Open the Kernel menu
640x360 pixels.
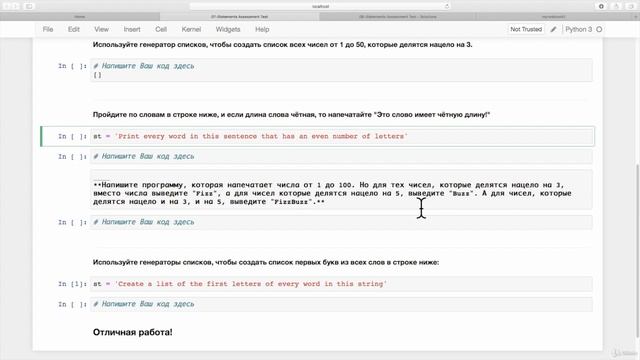click(191, 29)
